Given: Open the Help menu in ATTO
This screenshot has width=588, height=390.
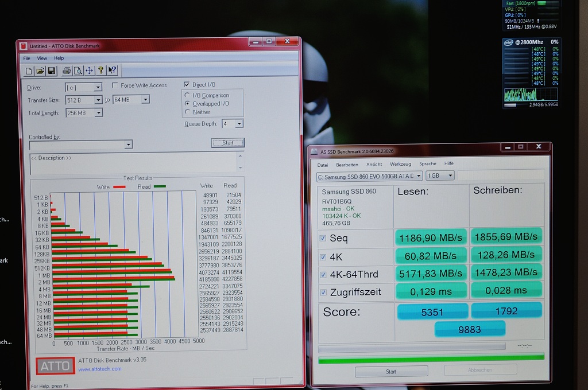Looking at the screenshot, I should click(59, 58).
